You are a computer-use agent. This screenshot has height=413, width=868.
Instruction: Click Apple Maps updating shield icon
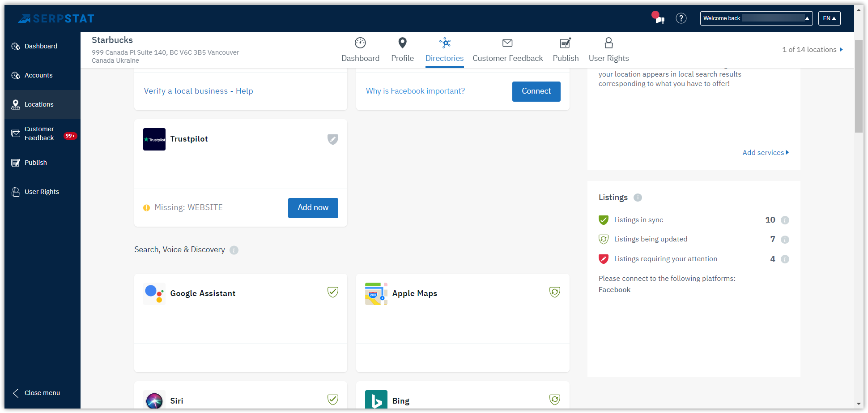[554, 292]
